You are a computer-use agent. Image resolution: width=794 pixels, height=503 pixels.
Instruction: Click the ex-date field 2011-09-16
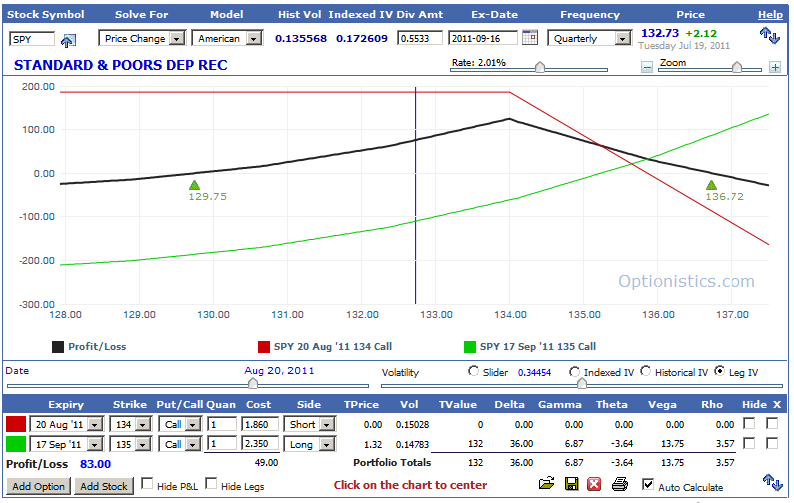click(483, 38)
